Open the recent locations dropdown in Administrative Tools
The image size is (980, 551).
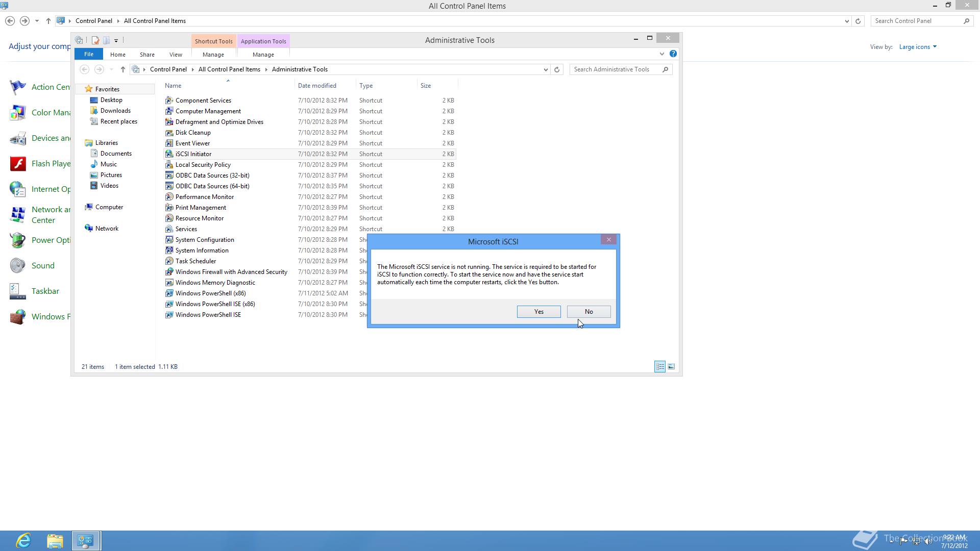pyautogui.click(x=111, y=69)
